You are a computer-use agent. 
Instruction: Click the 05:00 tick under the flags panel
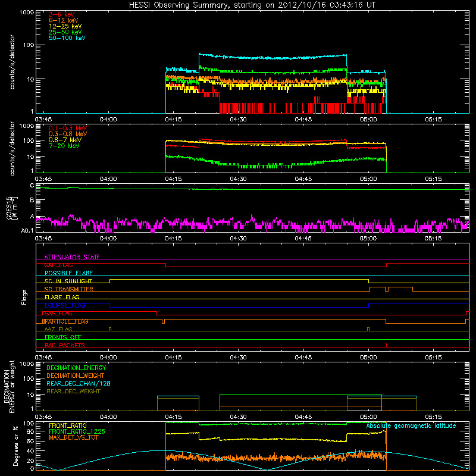pyautogui.click(x=368, y=358)
